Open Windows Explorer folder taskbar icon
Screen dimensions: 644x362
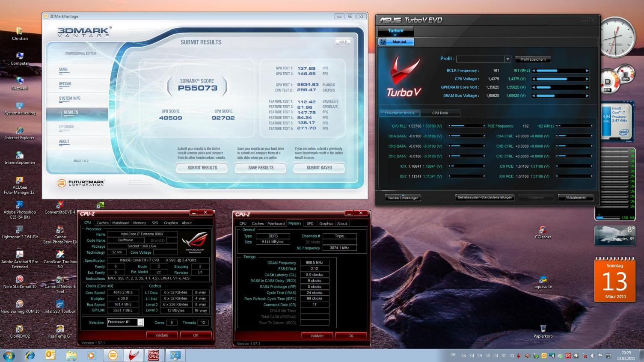pos(71,355)
